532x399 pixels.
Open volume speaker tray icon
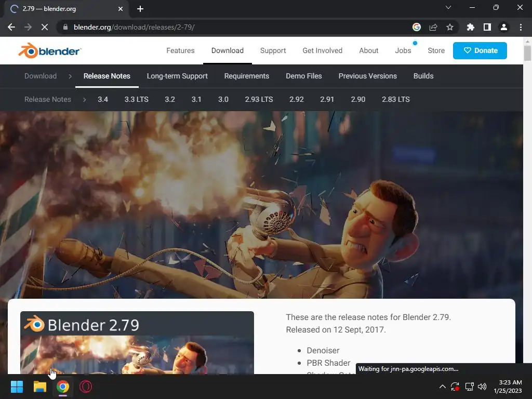[x=482, y=387]
